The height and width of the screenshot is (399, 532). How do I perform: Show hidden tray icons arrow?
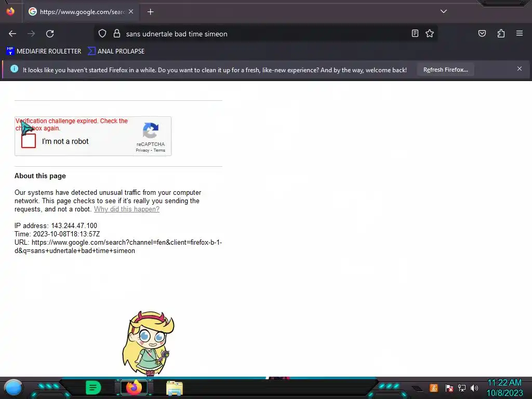[x=418, y=389]
